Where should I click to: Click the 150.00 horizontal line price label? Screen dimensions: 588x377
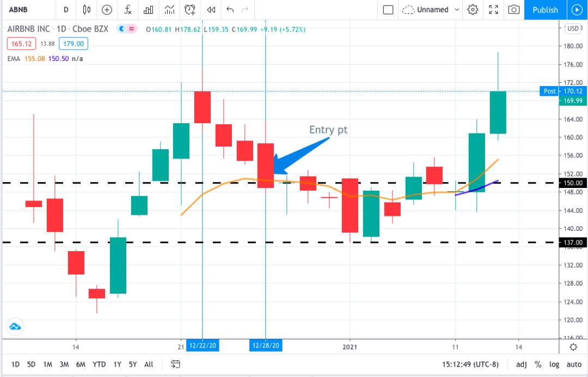[x=573, y=183]
